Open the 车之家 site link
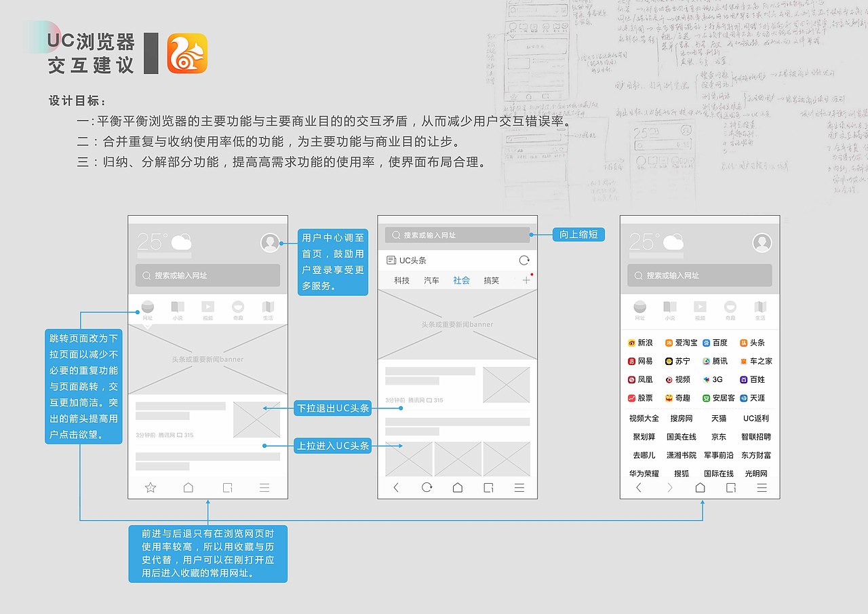The image size is (868, 614). tap(755, 361)
